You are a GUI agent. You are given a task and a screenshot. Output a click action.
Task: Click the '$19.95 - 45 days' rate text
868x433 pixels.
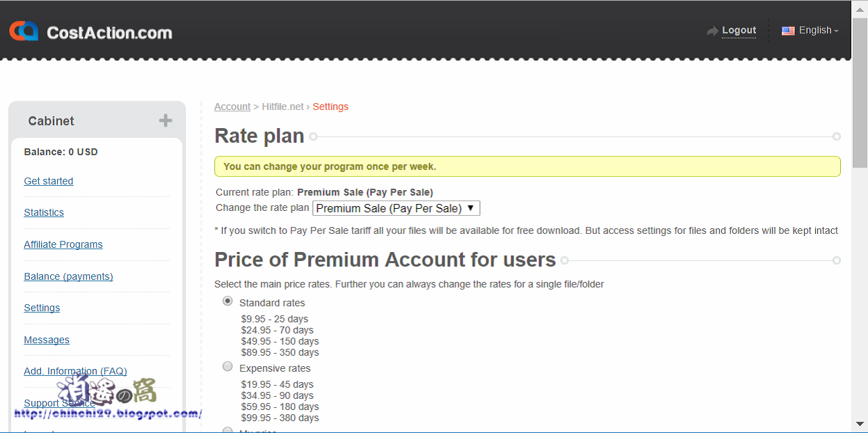point(278,384)
